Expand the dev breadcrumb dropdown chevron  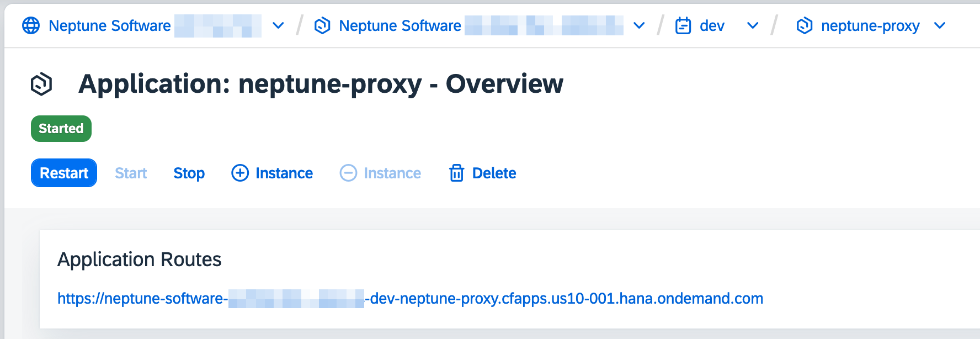[x=753, y=25]
